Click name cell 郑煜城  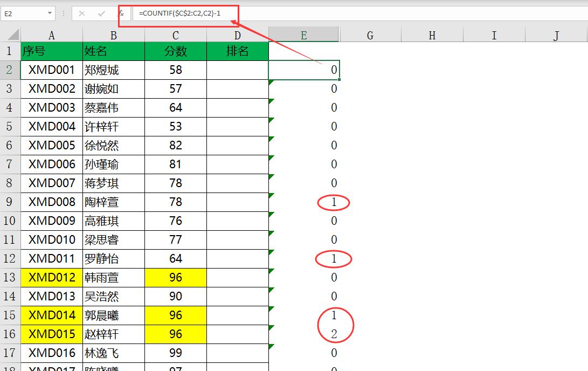click(114, 70)
